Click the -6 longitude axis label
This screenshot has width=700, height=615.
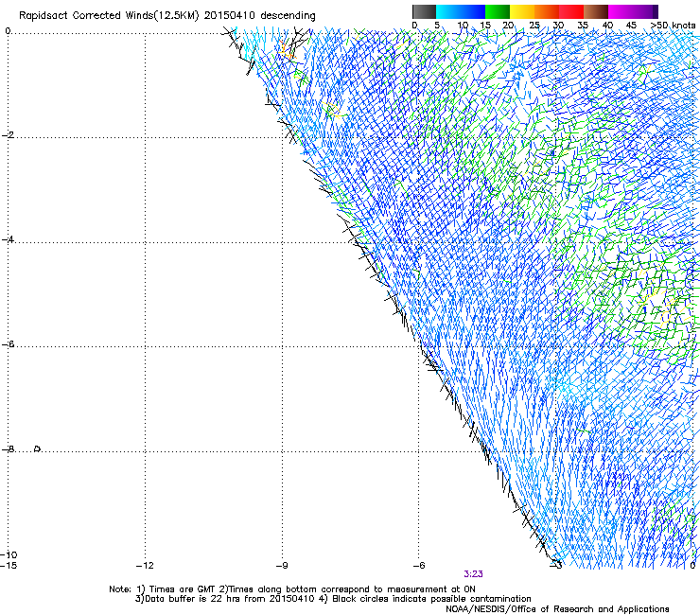click(x=419, y=566)
